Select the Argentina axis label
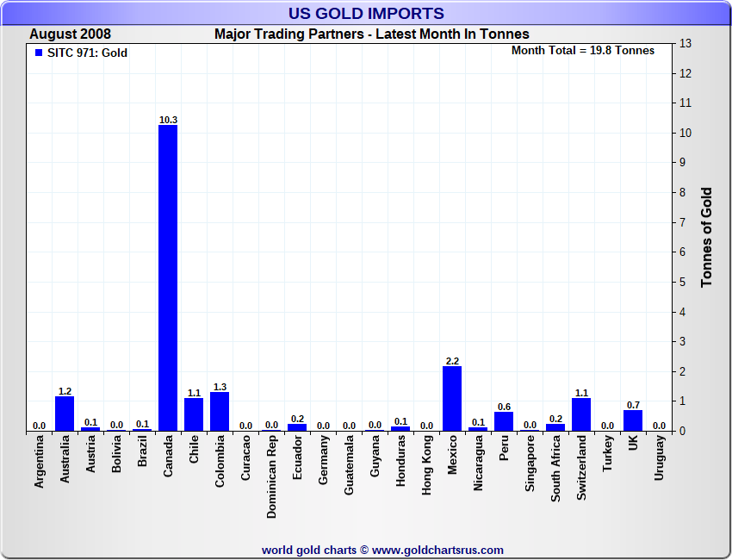This screenshot has width=732, height=560. coord(39,463)
